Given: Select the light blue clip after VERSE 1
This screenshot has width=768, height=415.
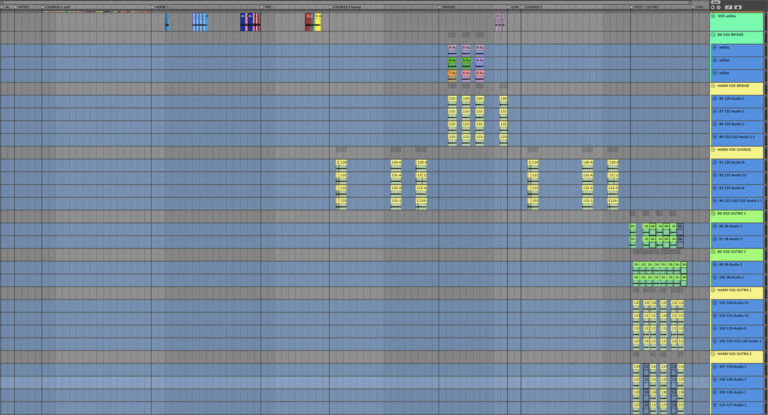Looking at the screenshot, I should [167, 21].
